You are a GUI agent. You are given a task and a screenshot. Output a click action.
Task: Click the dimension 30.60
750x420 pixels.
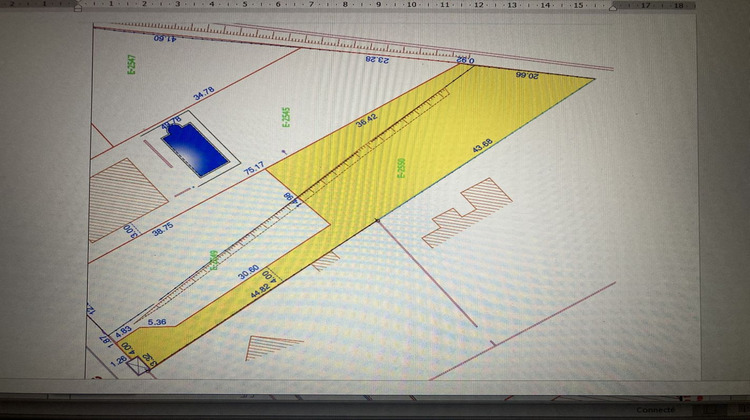click(x=249, y=272)
